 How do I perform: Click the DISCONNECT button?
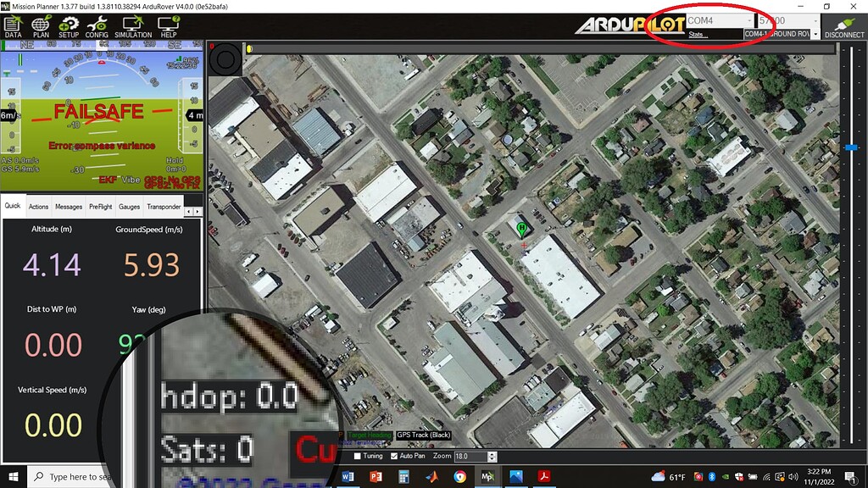(844, 25)
